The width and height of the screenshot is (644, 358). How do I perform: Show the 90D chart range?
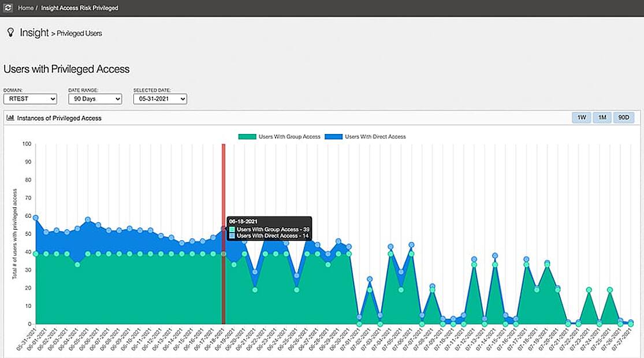click(x=624, y=118)
